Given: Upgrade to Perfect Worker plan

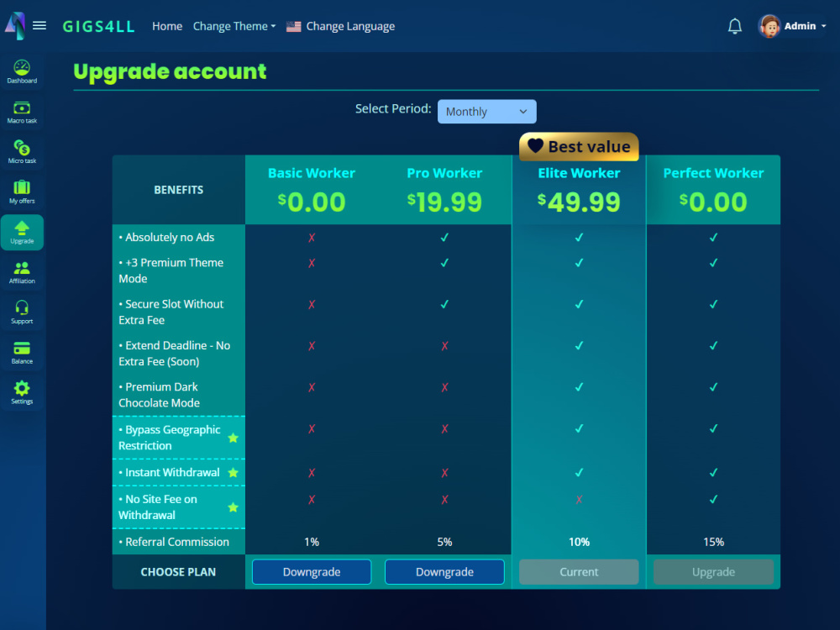Looking at the screenshot, I should click(x=713, y=571).
